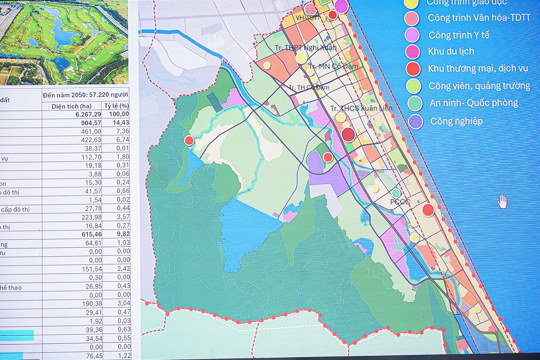Image resolution: width=540 pixels, height=360 pixels.
Task: Click the light purple Công trình Y tế legend circle
Action: click(x=412, y=35)
